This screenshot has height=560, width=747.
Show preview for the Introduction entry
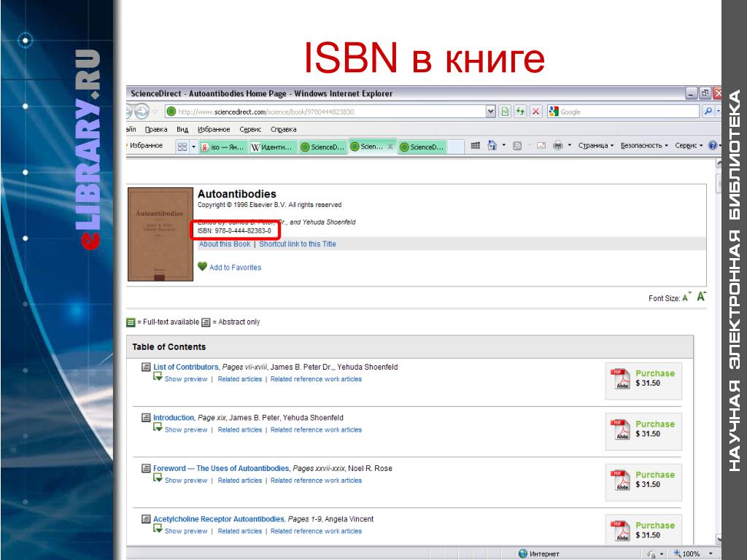pos(186,429)
